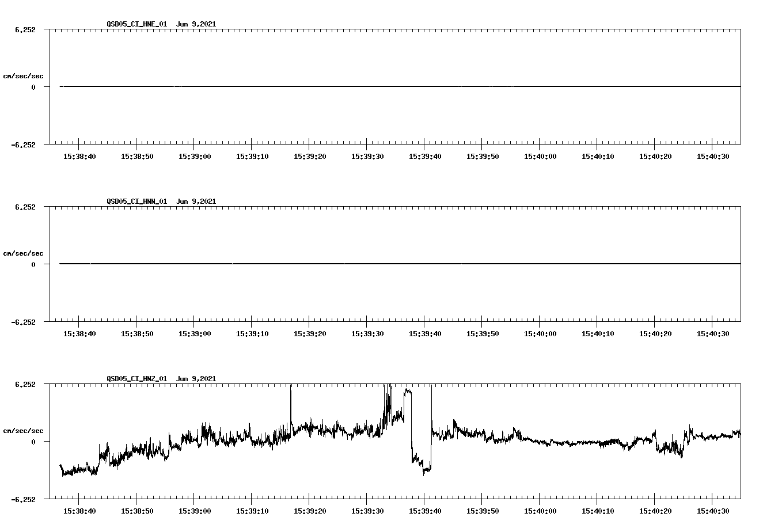Click the 0 axis label of HNZ plot
This screenshot has height=532, width=782.
coord(33,442)
